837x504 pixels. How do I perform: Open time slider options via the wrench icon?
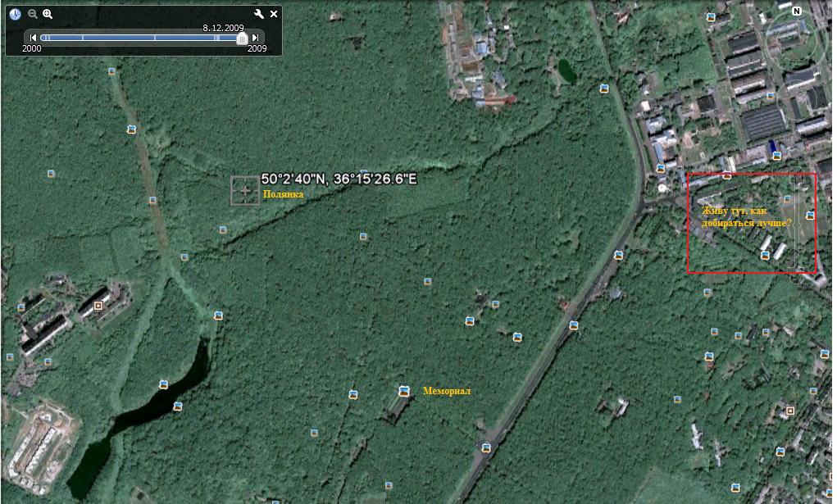(259, 14)
